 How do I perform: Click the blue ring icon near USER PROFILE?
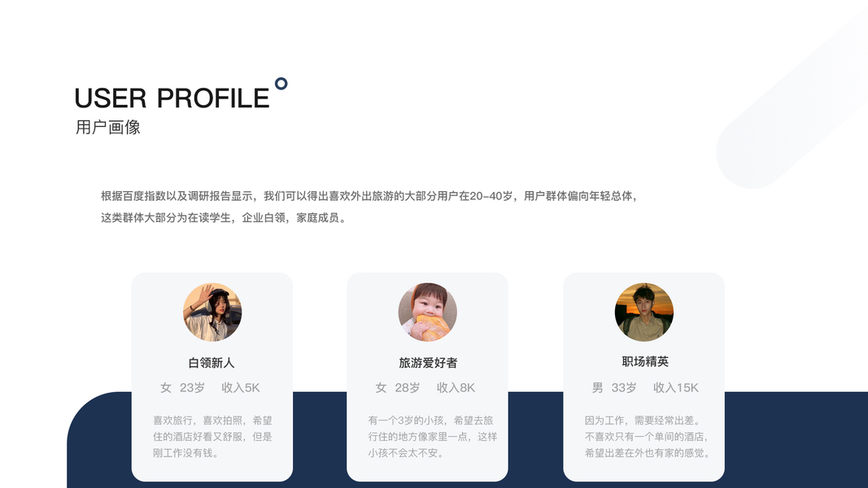click(281, 84)
